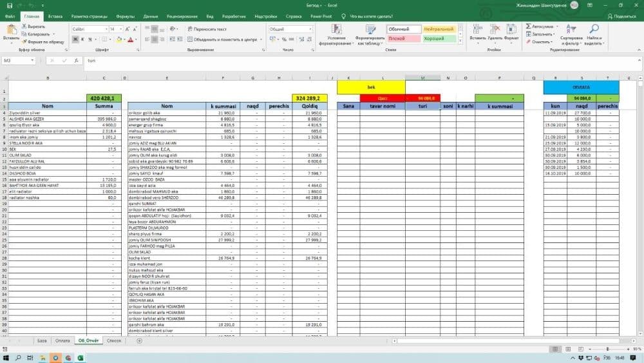Click the horizontal scrollbar at the bottom
644x363 pixels.
(507, 341)
